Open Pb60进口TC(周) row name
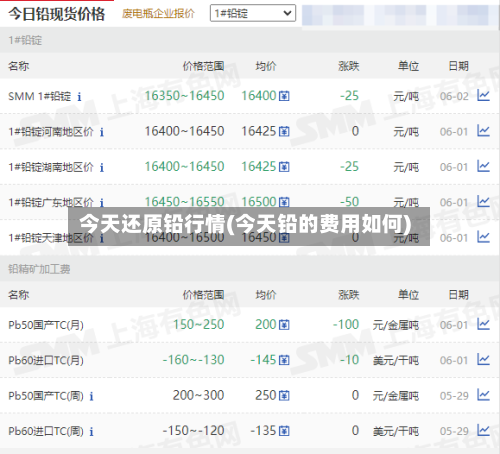500x454 pixels. click(46, 431)
